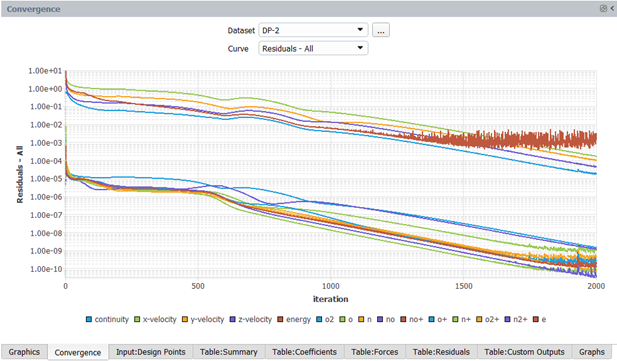Click the x-velocity legend color swatch
Image resolution: width=617 pixels, height=361 pixels.
(137, 319)
